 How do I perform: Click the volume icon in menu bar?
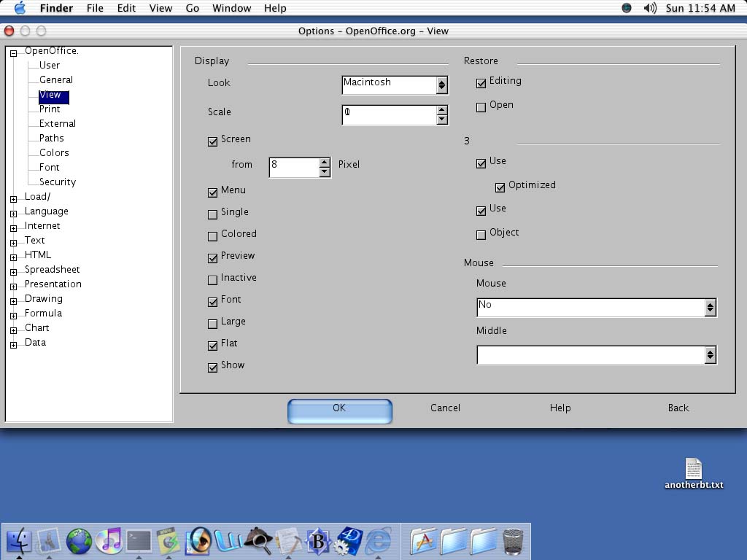650,8
